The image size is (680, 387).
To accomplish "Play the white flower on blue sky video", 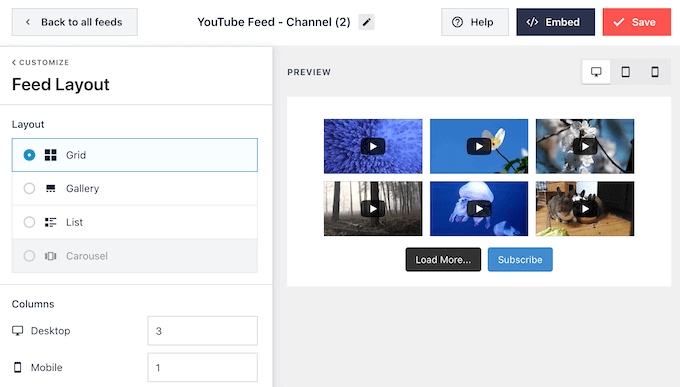I will point(479,147).
